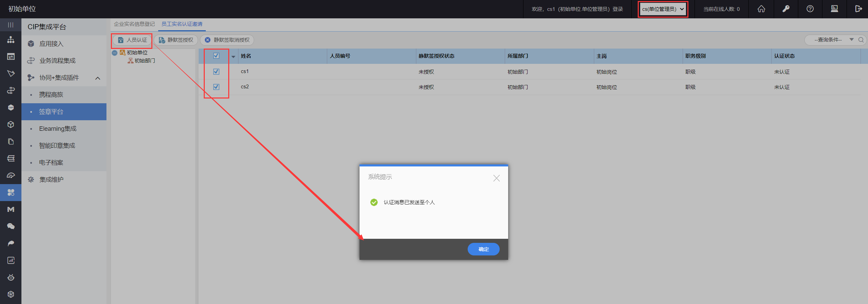This screenshot has width=868, height=304.
Task: Click the name cell cs1
Action: click(x=245, y=71)
